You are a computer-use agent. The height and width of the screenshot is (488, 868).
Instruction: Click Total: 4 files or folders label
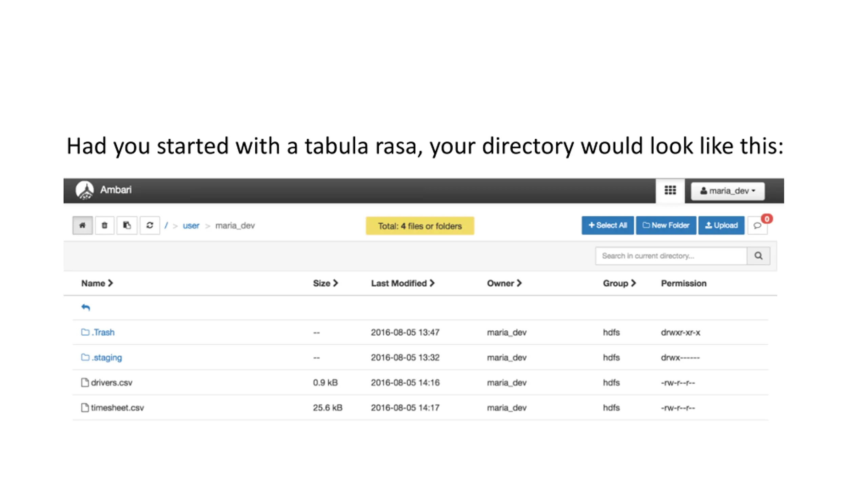point(420,226)
